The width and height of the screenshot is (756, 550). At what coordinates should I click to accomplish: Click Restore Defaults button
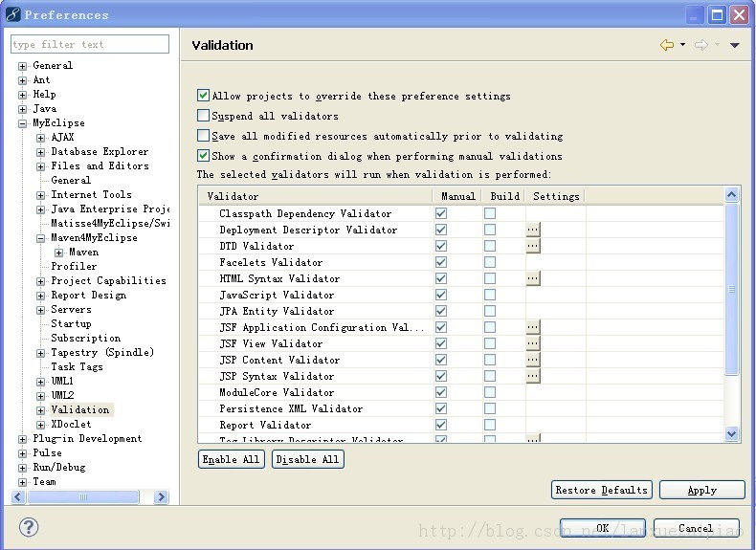pos(601,490)
